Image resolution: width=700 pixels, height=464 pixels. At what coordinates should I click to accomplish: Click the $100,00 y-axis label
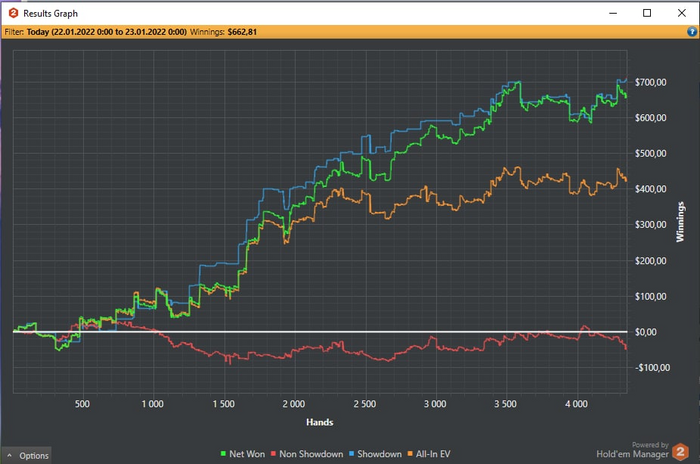(650, 297)
